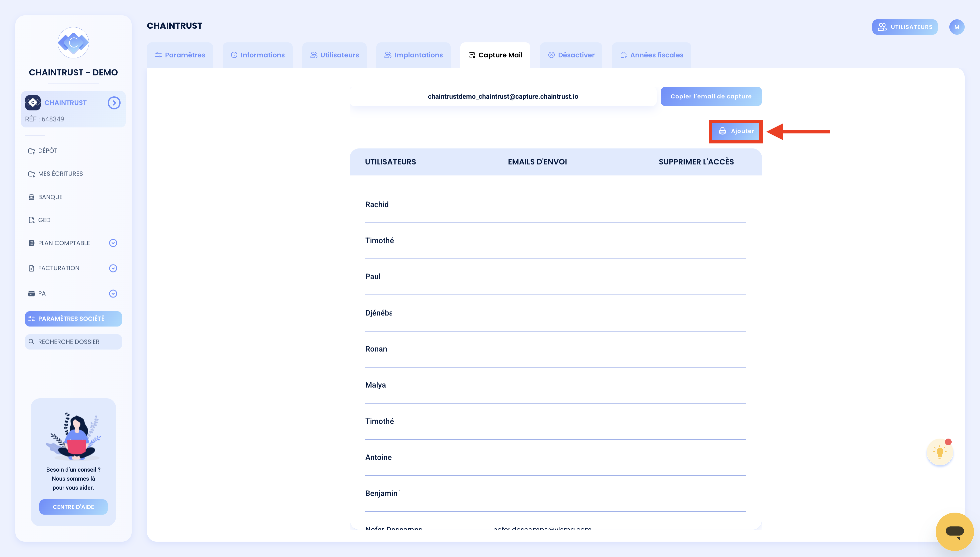This screenshot has width=980, height=557.
Task: Click the RECHERCHE DOSSIER search field
Action: (73, 342)
